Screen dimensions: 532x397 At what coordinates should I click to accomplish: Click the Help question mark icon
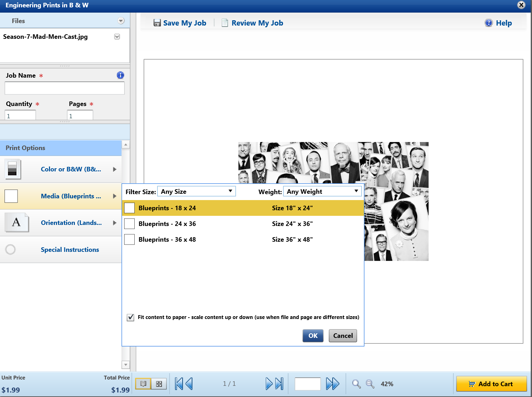tap(489, 23)
